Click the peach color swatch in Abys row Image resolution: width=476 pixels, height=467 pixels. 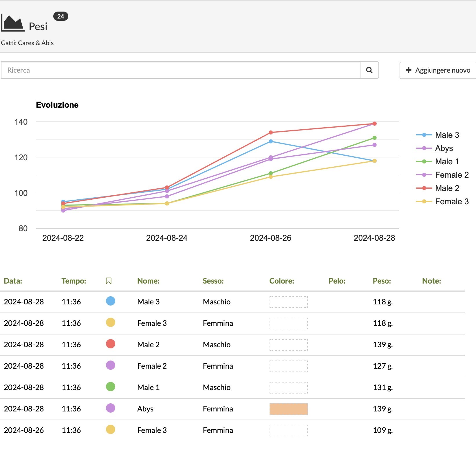289,409
